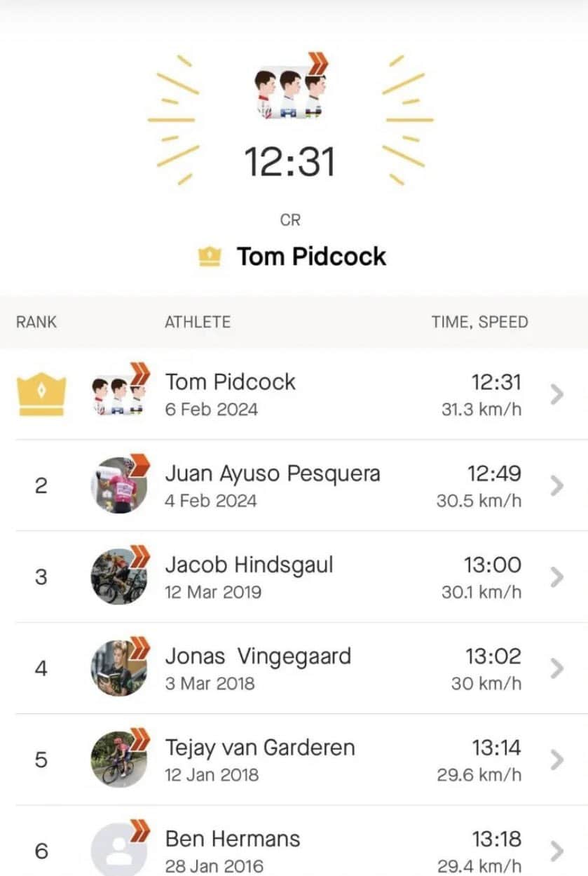Expand Ben Hermans' 13:18 effort chevron
Viewport: 588px width, 876px height.
(x=557, y=851)
